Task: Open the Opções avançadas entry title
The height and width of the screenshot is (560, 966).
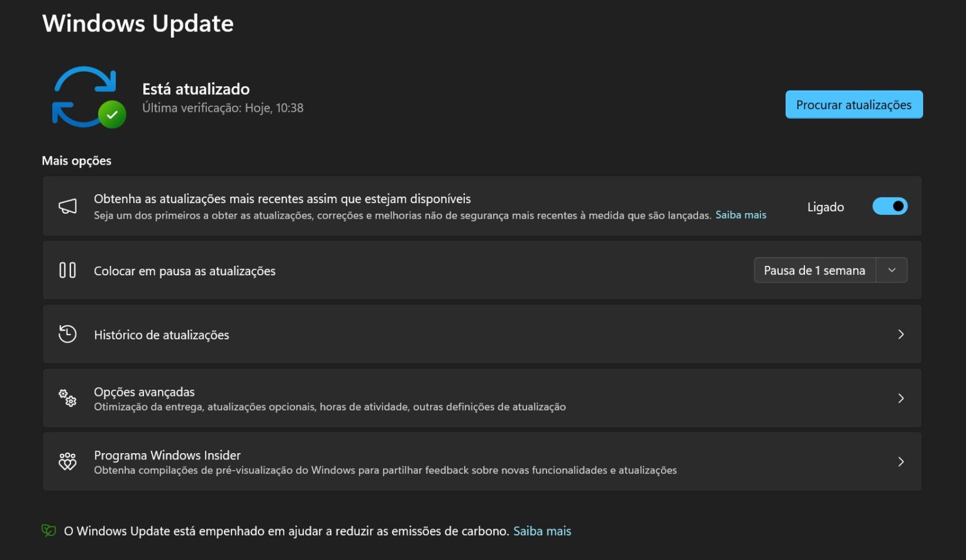Action: coord(144,392)
